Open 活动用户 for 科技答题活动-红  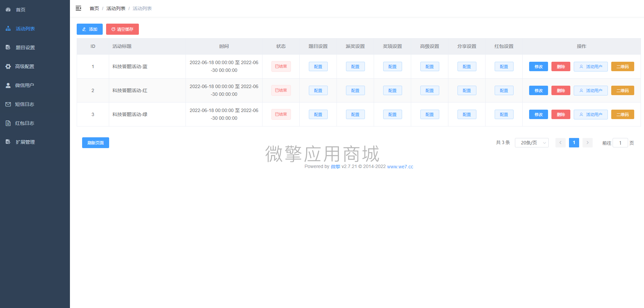click(591, 90)
